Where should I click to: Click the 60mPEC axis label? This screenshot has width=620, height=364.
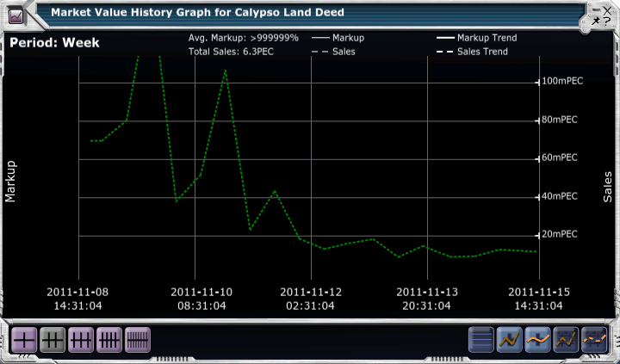pos(560,157)
